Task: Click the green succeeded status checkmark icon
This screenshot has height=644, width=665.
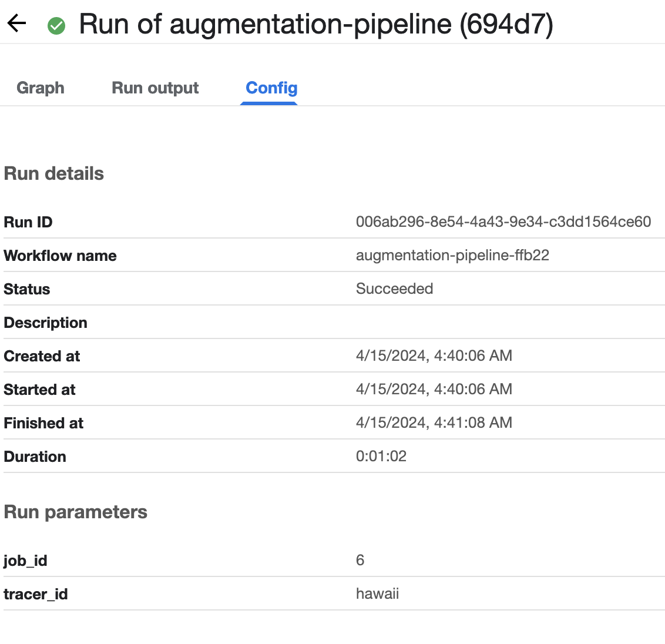Action: 56,25
